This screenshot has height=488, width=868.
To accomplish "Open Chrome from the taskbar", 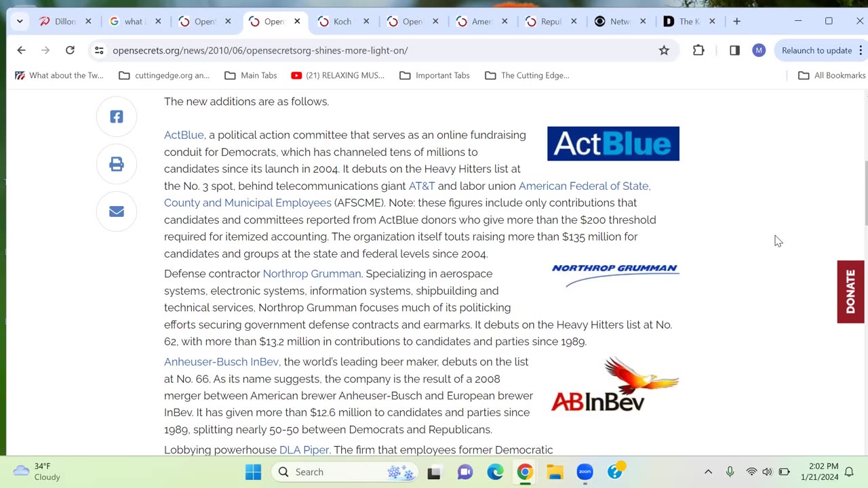I will [x=525, y=472].
